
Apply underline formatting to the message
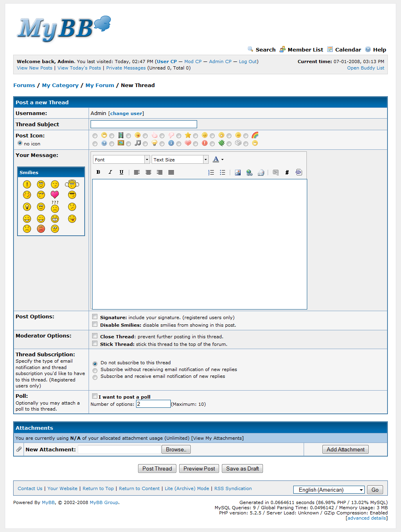121,172
